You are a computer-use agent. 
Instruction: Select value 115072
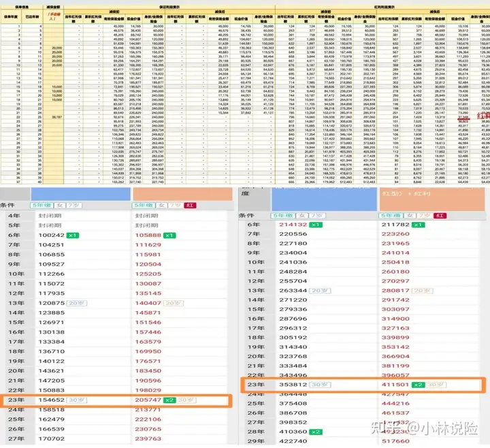click(51, 284)
